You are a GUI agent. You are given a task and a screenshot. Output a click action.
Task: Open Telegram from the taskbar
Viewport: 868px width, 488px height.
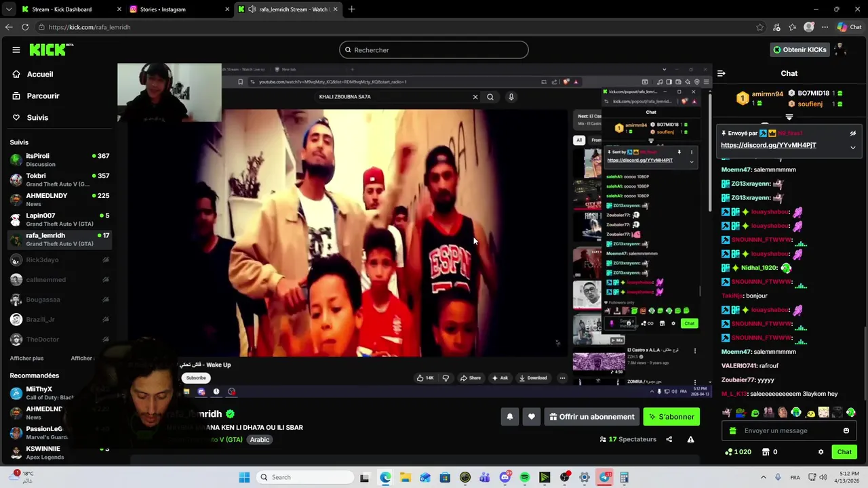(x=604, y=477)
